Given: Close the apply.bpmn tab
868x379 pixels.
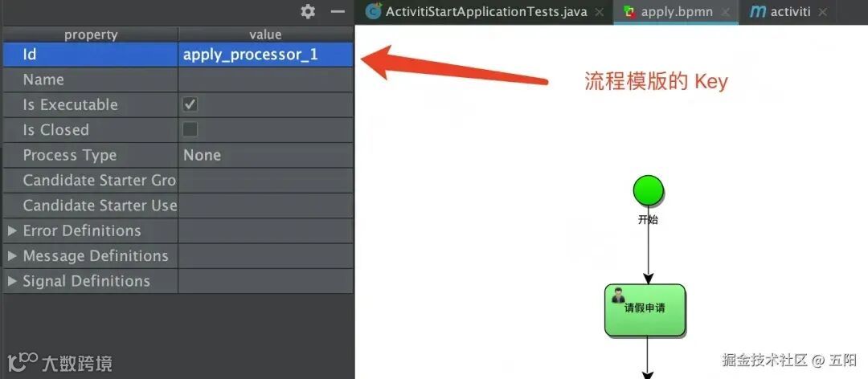Looking at the screenshot, I should coord(725,12).
